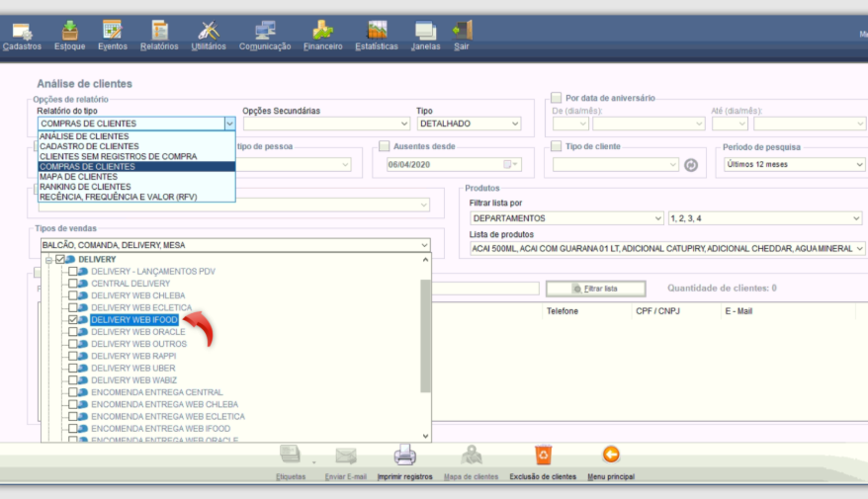Viewport: 868px width, 499px height.
Task: Check the DELIVERY - LANÇAMENTOS PDV checkbox
Action: click(x=72, y=271)
